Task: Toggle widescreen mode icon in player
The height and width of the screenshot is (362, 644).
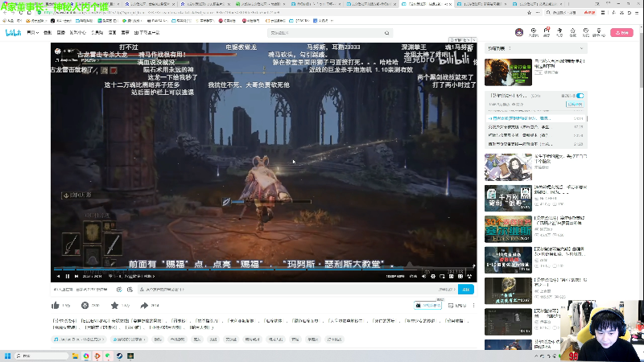Action: click(x=451, y=276)
